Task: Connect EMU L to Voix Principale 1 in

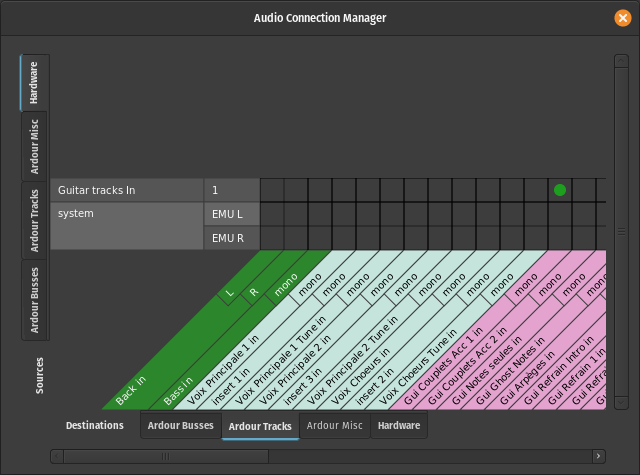Action: coord(344,214)
